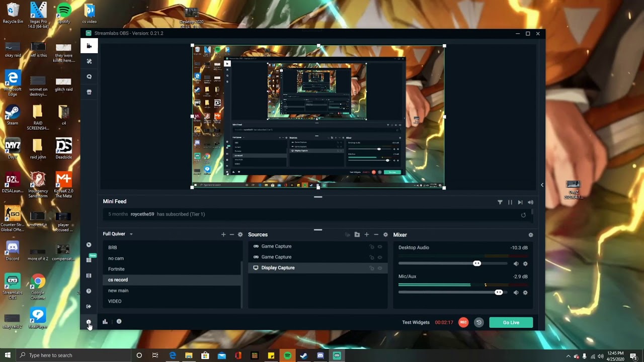Stop recording with the REC button
This screenshot has height=362, width=644.
[463, 322]
